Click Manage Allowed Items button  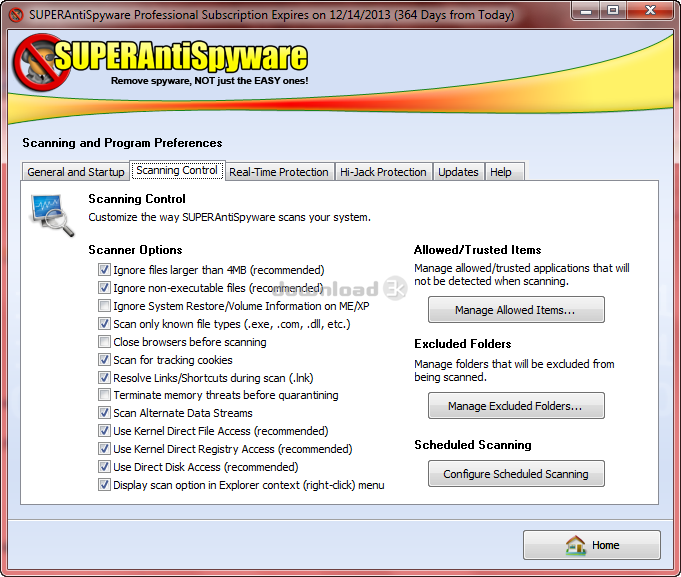tap(516, 310)
